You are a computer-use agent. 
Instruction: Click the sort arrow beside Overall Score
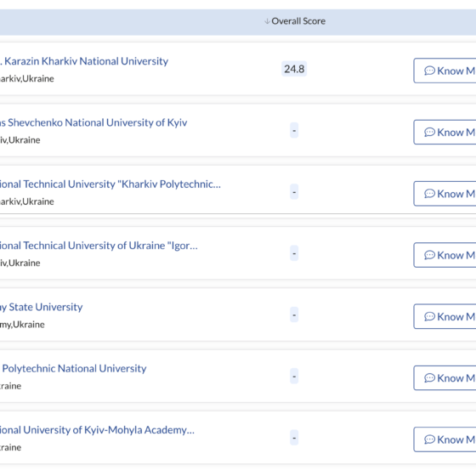click(x=267, y=21)
